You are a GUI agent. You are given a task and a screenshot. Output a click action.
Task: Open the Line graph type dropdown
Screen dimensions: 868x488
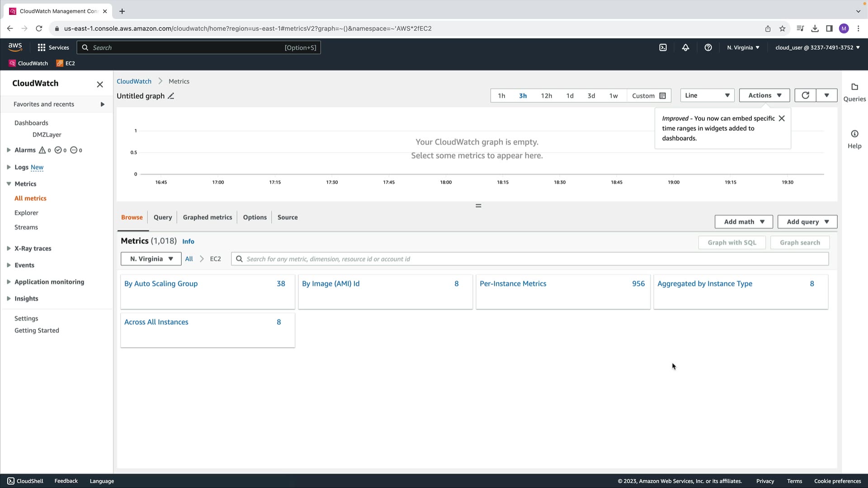pyautogui.click(x=707, y=95)
